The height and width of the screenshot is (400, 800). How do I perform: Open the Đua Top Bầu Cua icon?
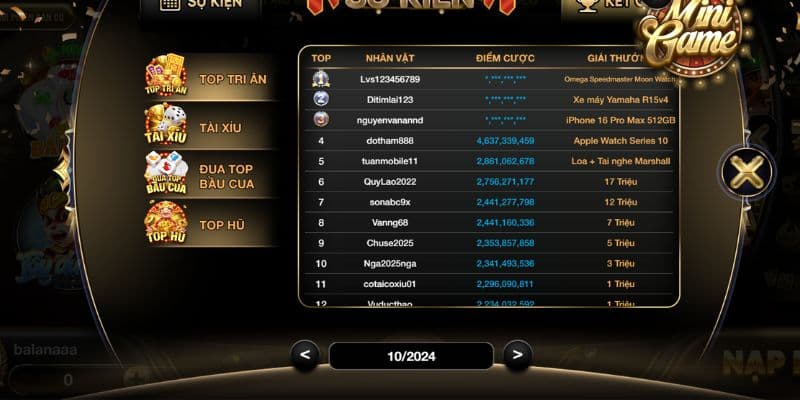click(166, 173)
